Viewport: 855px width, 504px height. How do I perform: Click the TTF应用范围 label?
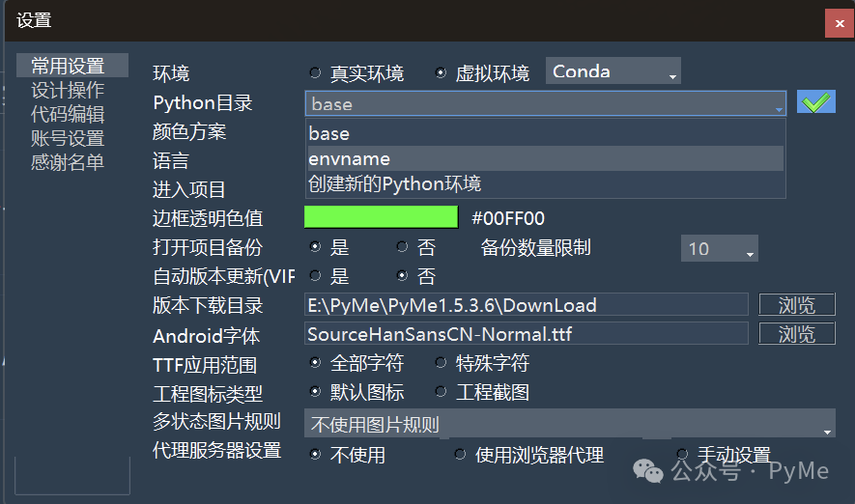(x=205, y=365)
